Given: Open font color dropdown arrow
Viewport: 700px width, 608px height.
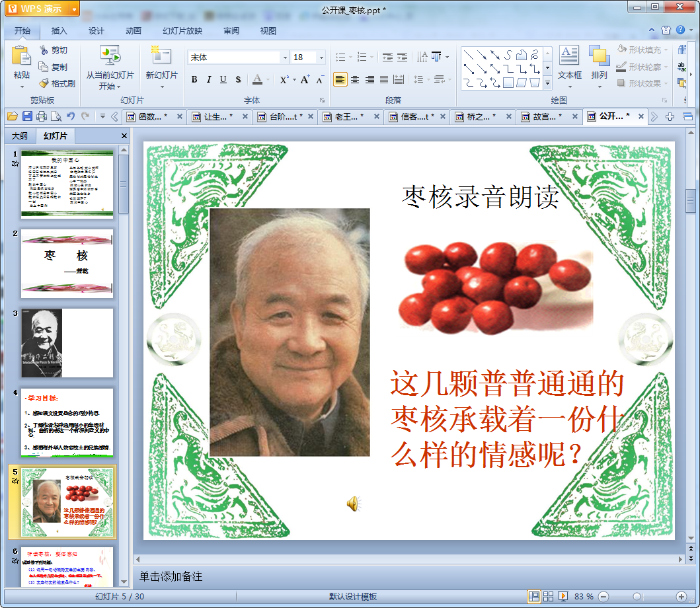Looking at the screenshot, I should pyautogui.click(x=268, y=80).
